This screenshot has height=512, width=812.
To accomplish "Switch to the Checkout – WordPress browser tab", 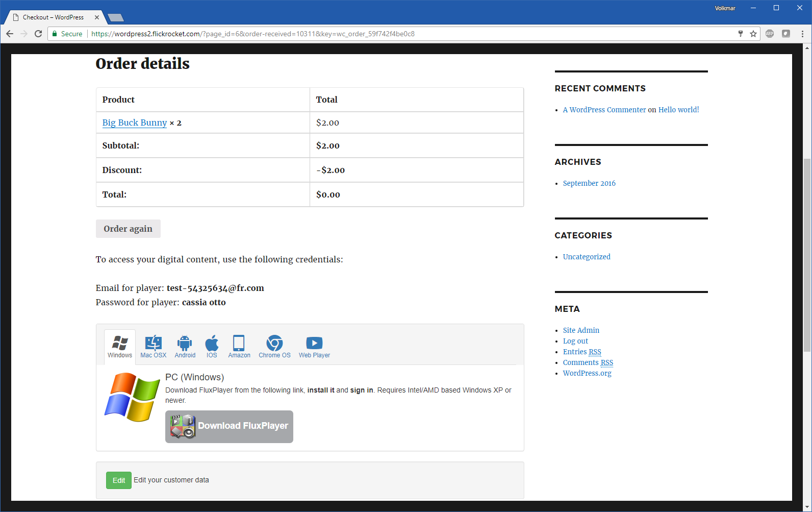I will coord(54,17).
